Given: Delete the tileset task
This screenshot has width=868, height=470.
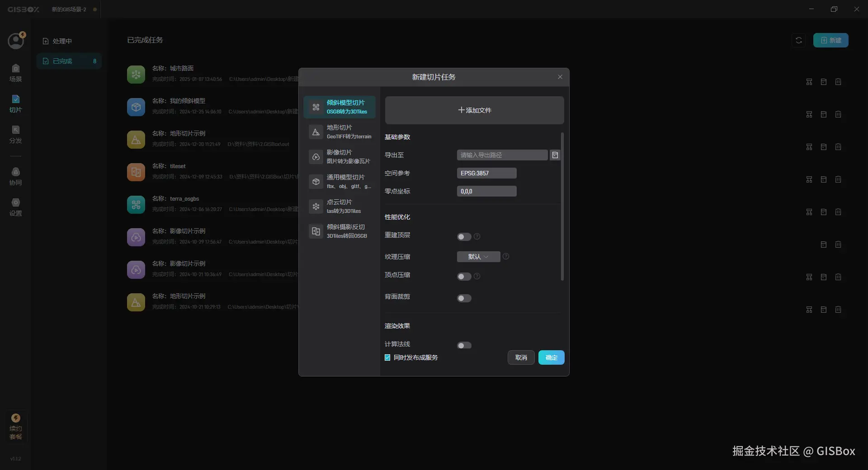Looking at the screenshot, I should [838, 179].
